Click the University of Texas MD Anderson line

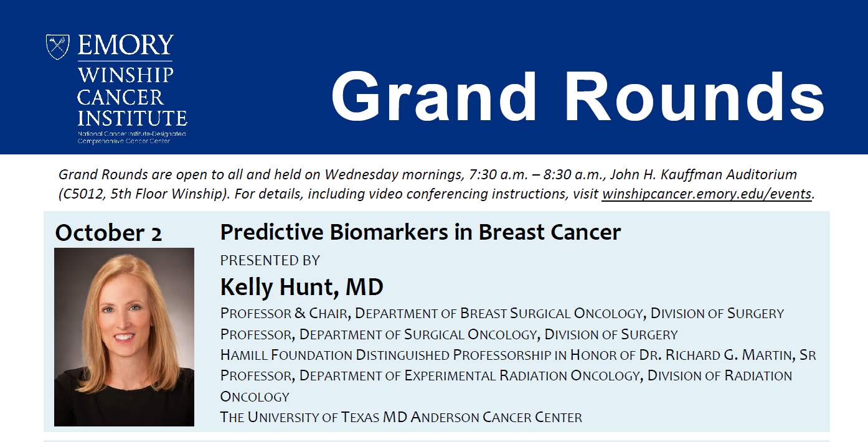(401, 417)
